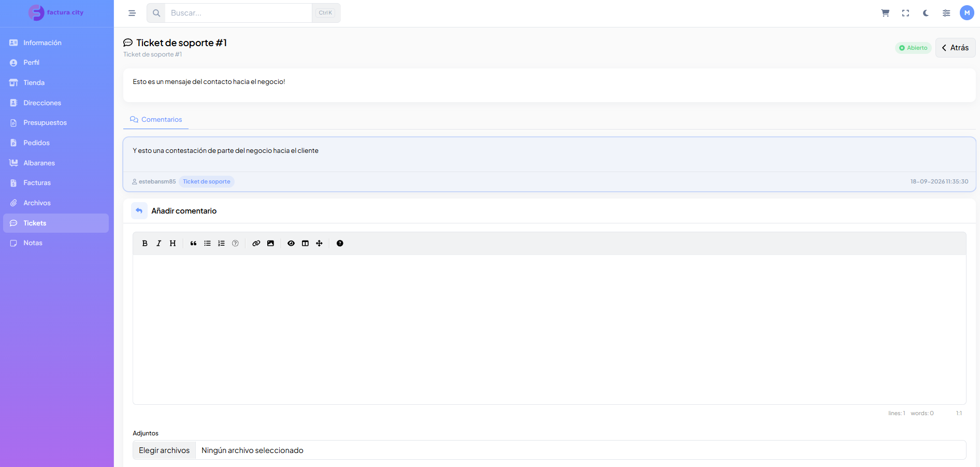The width and height of the screenshot is (980, 467).
Task: Click the circled question icon after the list icons
Action: point(235,243)
